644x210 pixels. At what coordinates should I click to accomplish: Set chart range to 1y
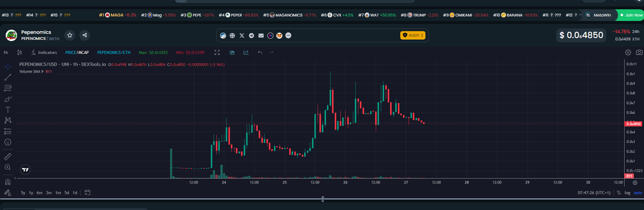[x=31, y=192]
